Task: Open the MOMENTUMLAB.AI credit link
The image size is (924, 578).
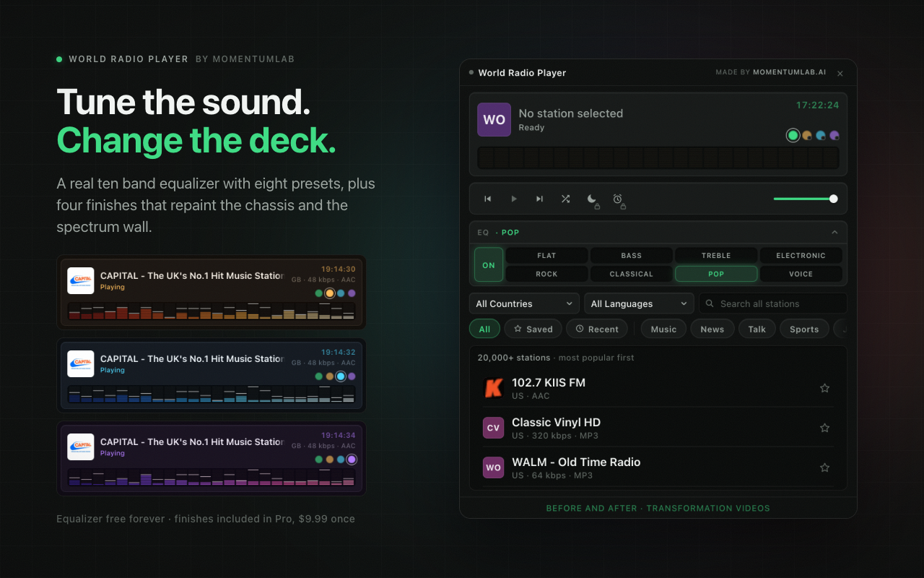Action: pyautogui.click(x=789, y=73)
